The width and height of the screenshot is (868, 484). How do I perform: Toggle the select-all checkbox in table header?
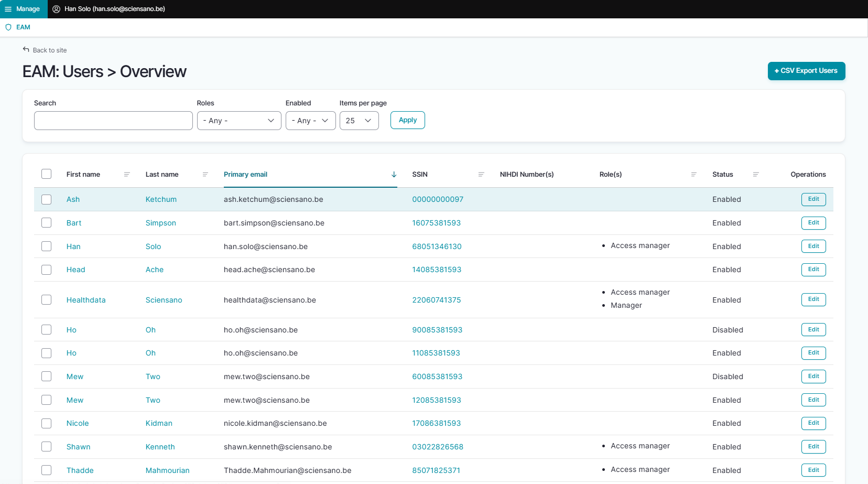point(47,174)
